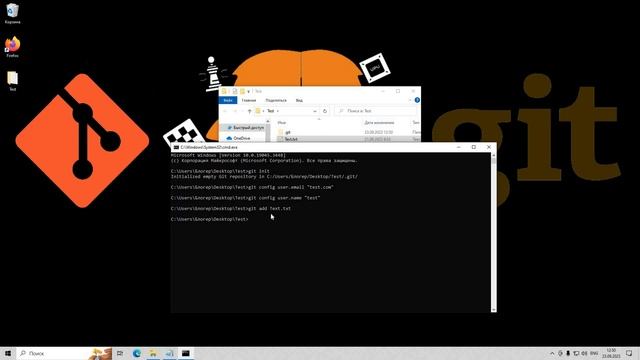The image size is (640, 360).
Task: Open the Windows Start menu
Action: click(x=8, y=353)
